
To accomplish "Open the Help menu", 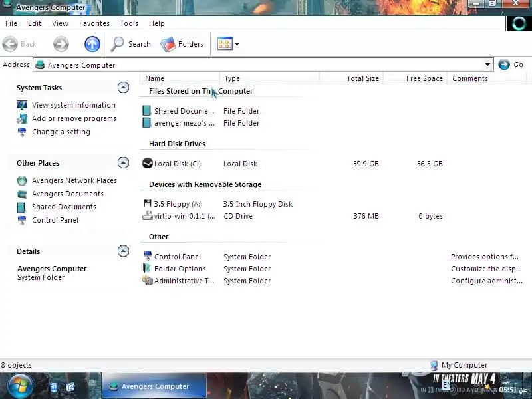I will 157,23.
